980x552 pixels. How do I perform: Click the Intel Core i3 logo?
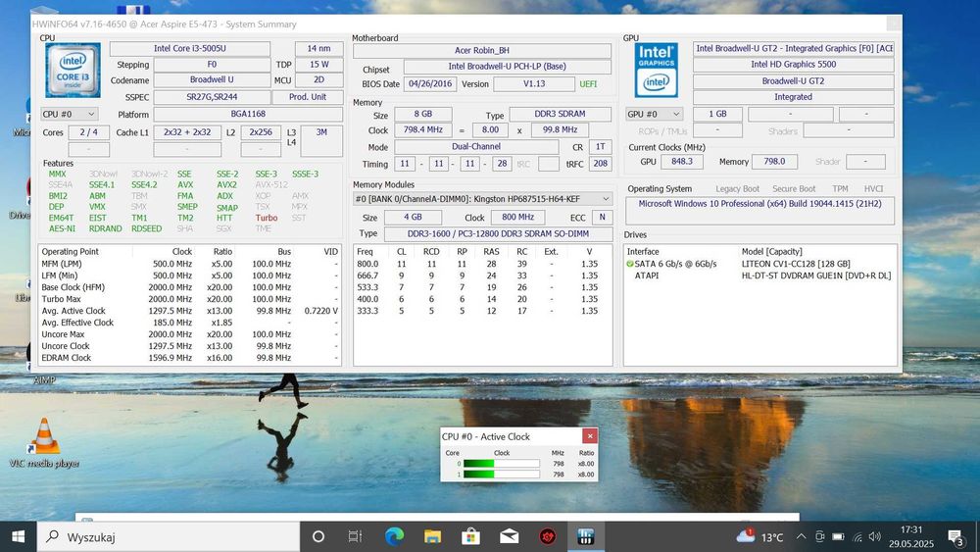point(73,70)
